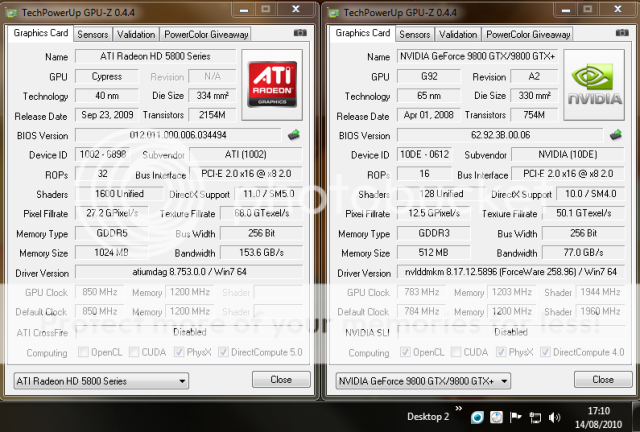Click BIOS Version field 62.92.3B.00.06
The image size is (640, 432).
point(500,135)
